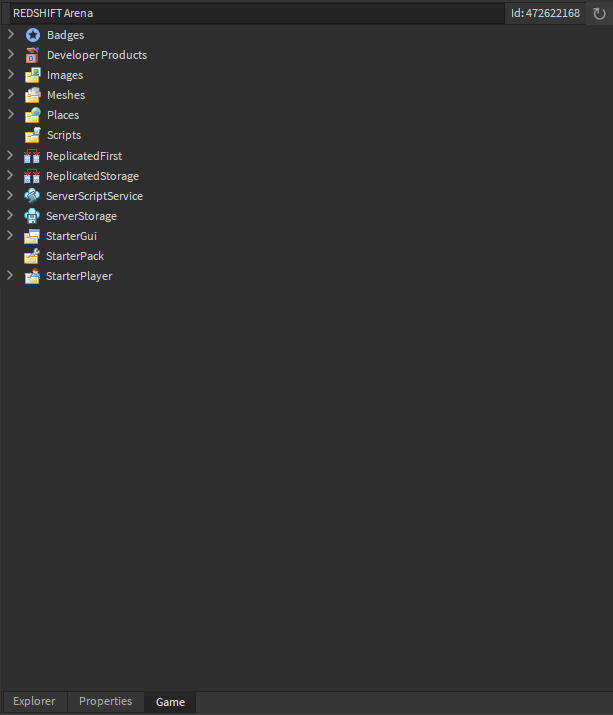Click the StarterPack folder icon
The image size is (613, 715).
pos(32,256)
